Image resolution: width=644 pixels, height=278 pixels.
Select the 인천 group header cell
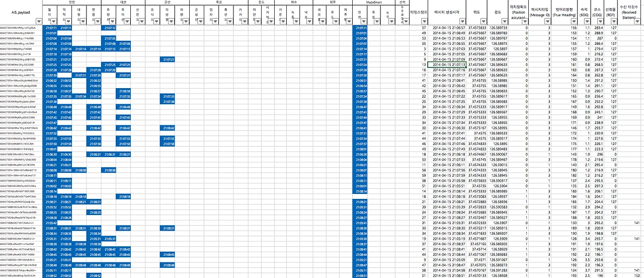click(x=73, y=3)
